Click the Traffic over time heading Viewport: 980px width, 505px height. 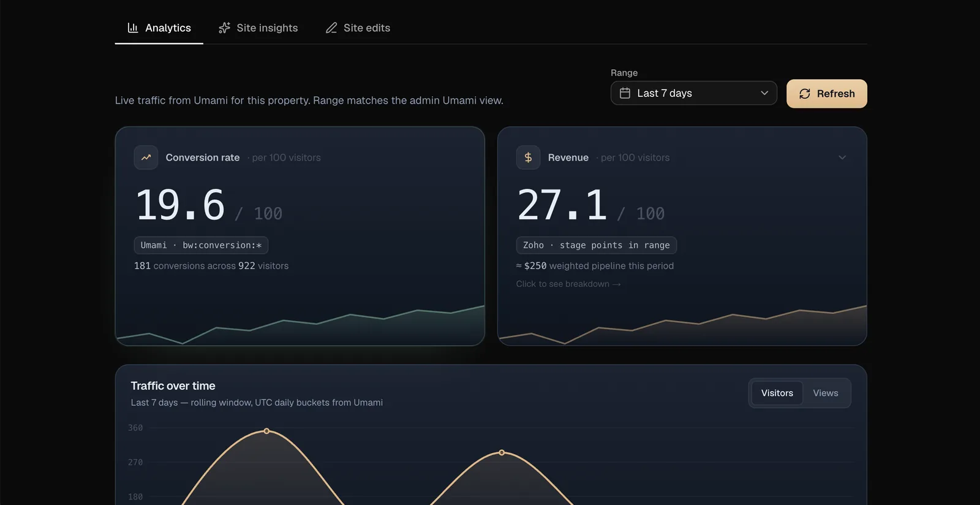tap(173, 386)
